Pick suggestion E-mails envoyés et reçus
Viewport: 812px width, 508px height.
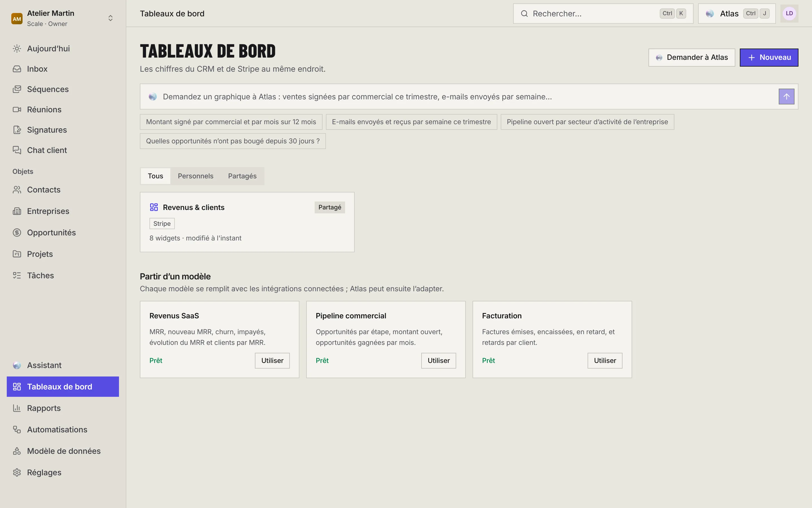click(x=411, y=122)
